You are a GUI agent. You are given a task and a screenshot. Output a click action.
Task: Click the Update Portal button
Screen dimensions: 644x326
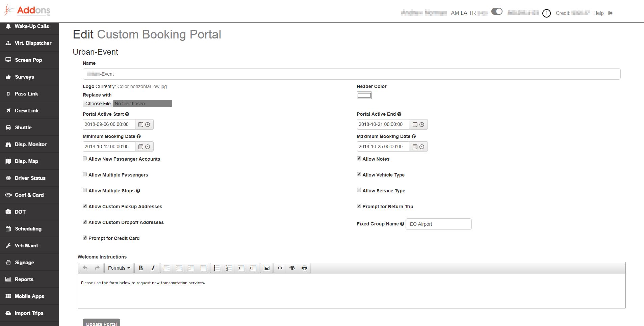[101, 323]
